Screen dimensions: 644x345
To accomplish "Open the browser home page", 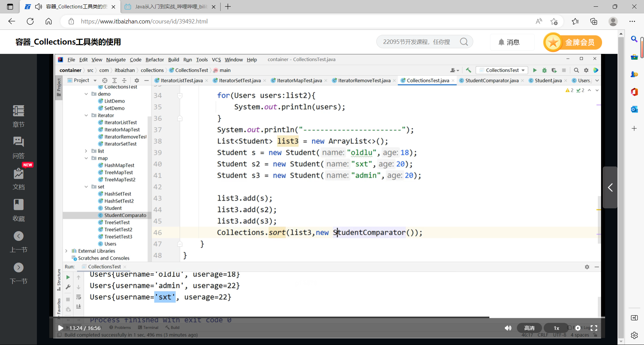I will click(49, 21).
